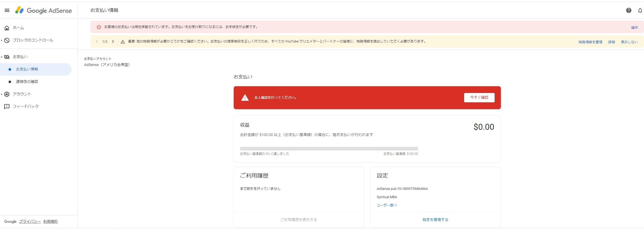Screen dimensions: 644x230
Task: Open 利用規約 link in footer
Action: click(50, 221)
